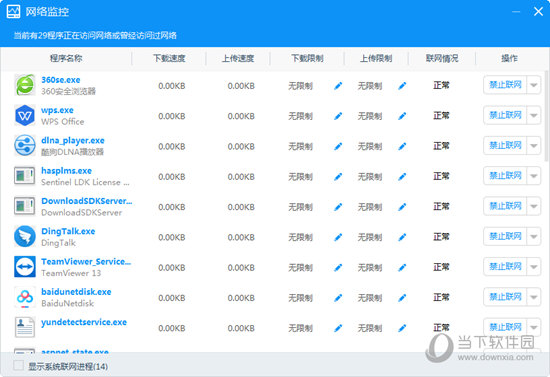550x377 pixels.
Task: Edit download limit for DownloadSDKServer
Action: (x=338, y=207)
